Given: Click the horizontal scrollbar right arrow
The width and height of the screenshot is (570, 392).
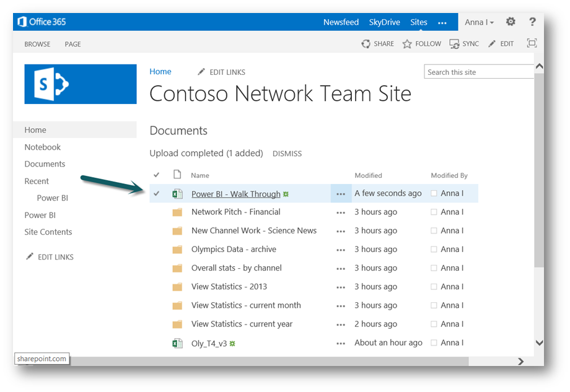Looking at the screenshot, I should [x=520, y=361].
